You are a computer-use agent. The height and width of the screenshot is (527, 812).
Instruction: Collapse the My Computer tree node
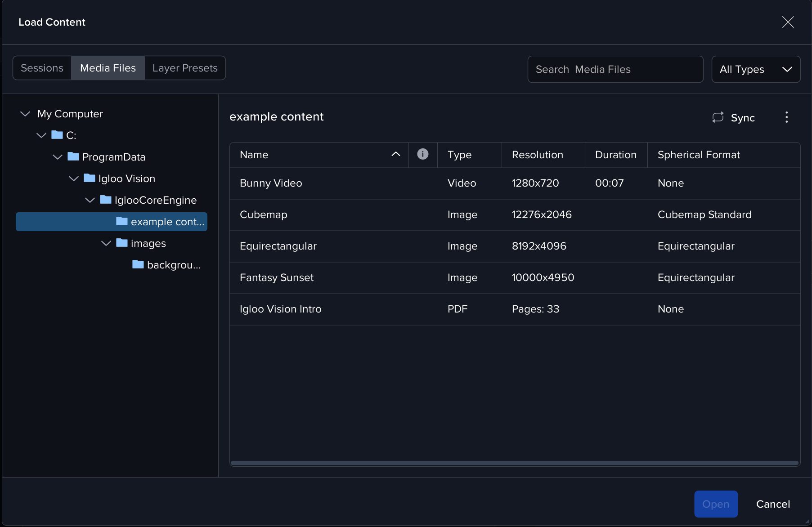[25, 114]
